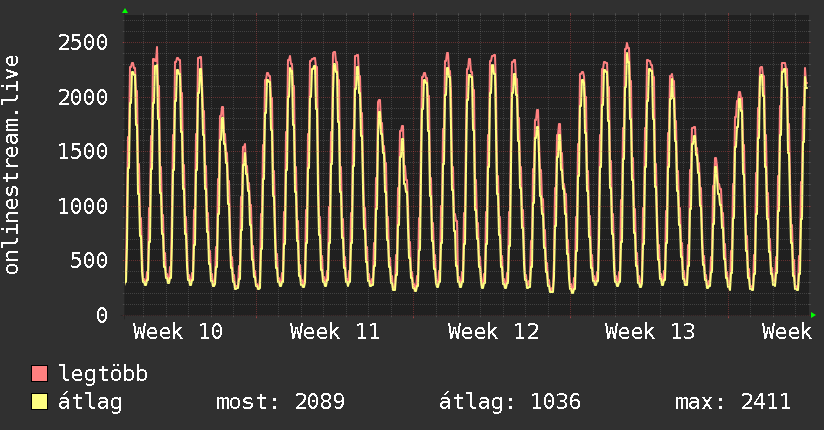Click the onlinestream.live vertical axis title
The image size is (824, 430).
pyautogui.click(x=12, y=165)
